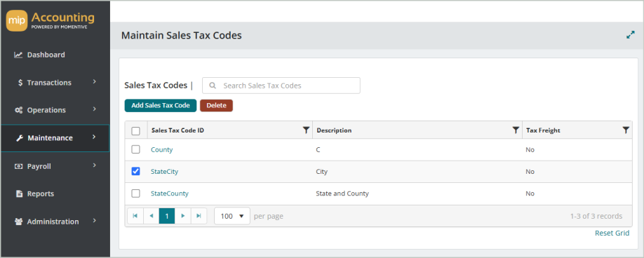The image size is (644, 258).
Task: Open the 100 per page dropdown
Action: pyautogui.click(x=232, y=216)
